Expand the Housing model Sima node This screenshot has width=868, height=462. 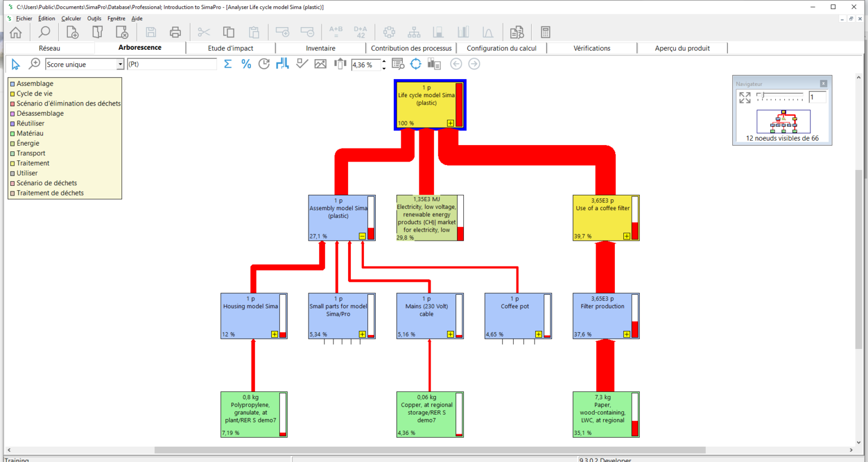point(274,334)
